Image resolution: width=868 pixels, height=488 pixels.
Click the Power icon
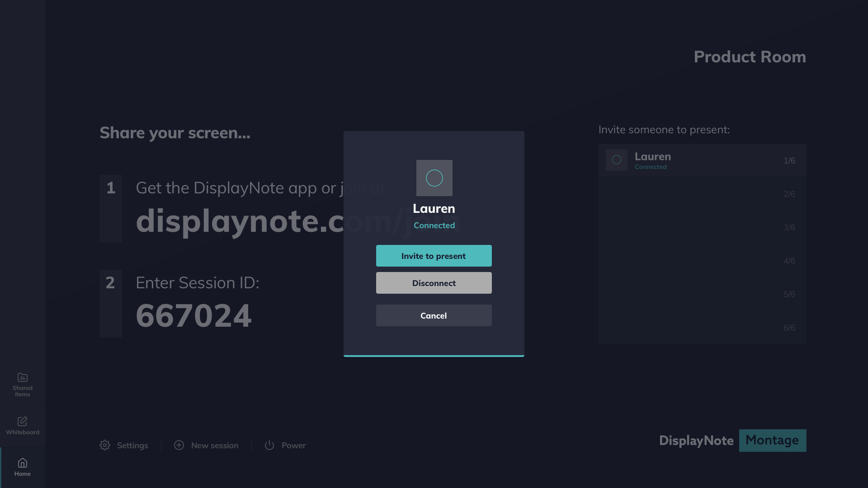click(x=269, y=445)
